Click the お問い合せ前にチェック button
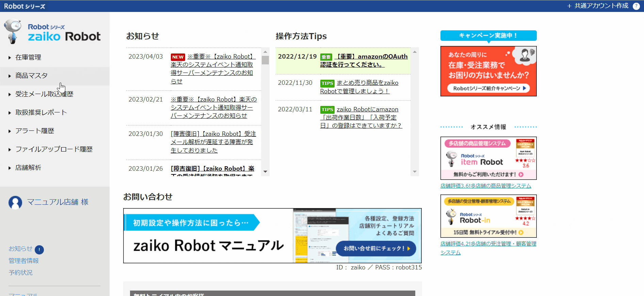 click(x=376, y=249)
